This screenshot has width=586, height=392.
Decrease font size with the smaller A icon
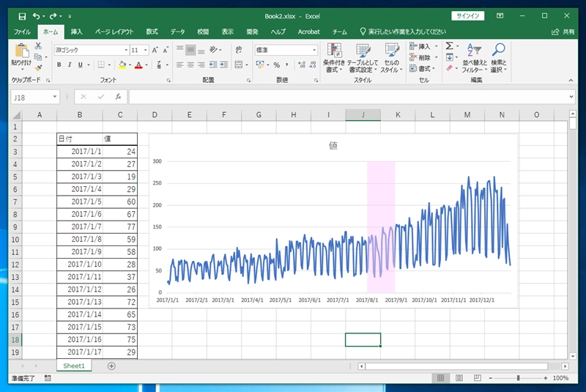[x=166, y=50]
